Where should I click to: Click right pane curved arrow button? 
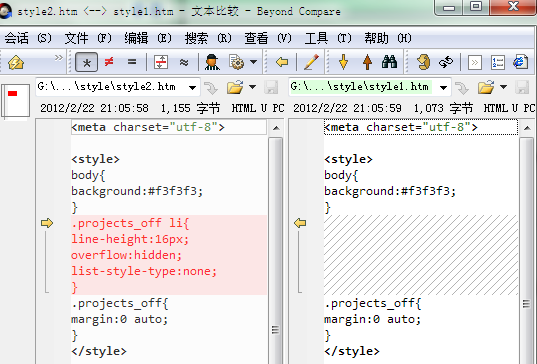coord(462,88)
